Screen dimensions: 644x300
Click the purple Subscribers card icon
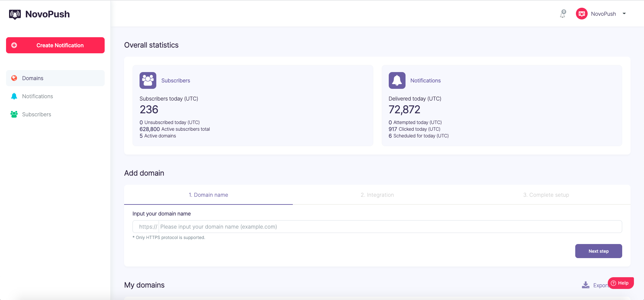(148, 80)
